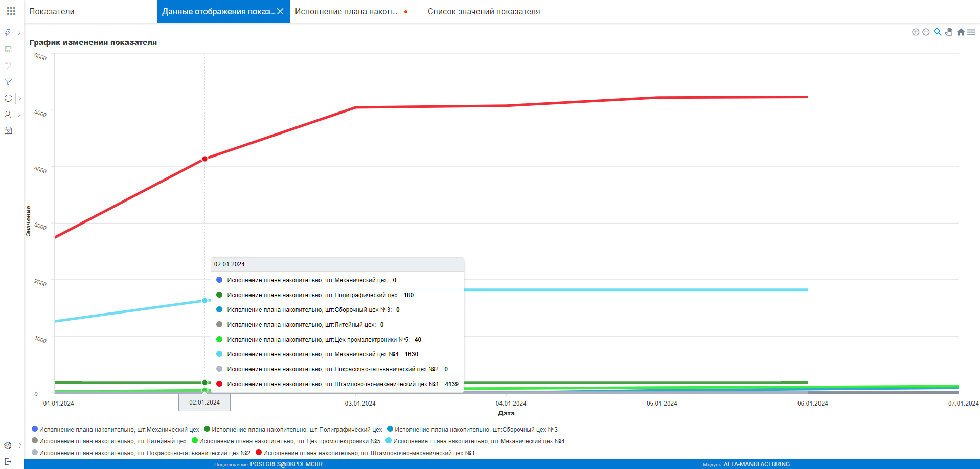Screen dimensions: 980x469
Task: Click the calendar with cross icon
Action: [x=8, y=131]
